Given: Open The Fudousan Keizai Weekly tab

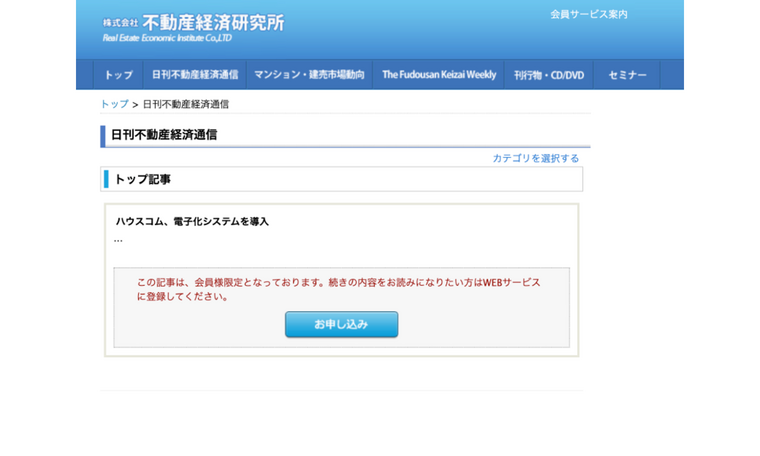Looking at the screenshot, I should (x=438, y=75).
